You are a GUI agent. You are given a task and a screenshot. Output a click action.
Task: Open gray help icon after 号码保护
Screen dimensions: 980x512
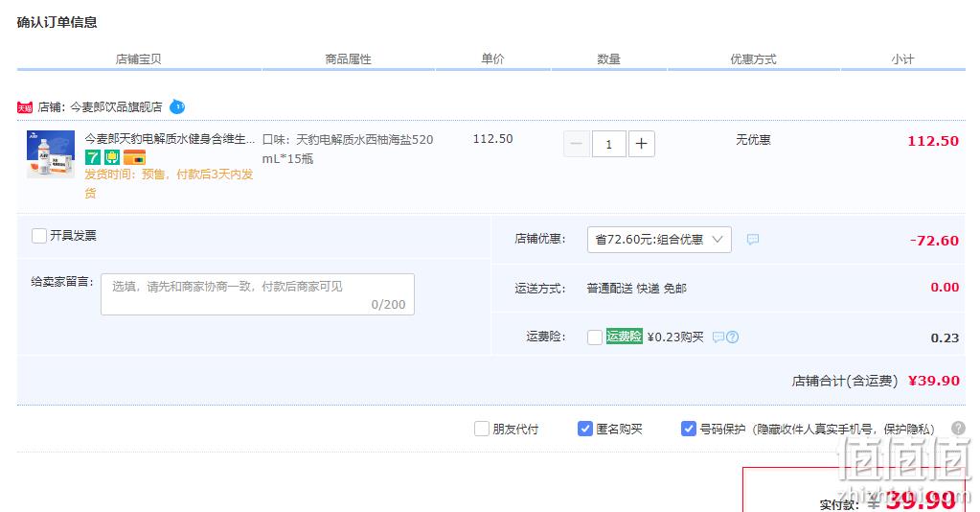pyautogui.click(x=958, y=429)
